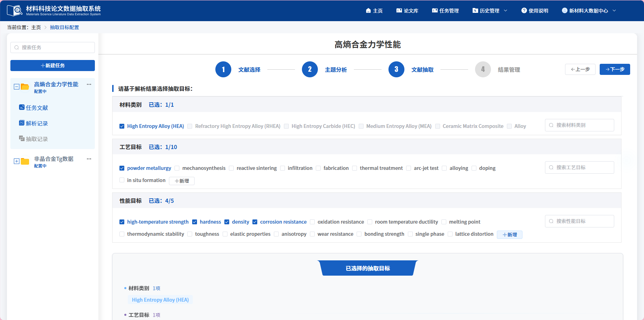Click the Materials Science system logo icon
Image resolution: width=644 pixels, height=320 pixels.
[x=15, y=10]
